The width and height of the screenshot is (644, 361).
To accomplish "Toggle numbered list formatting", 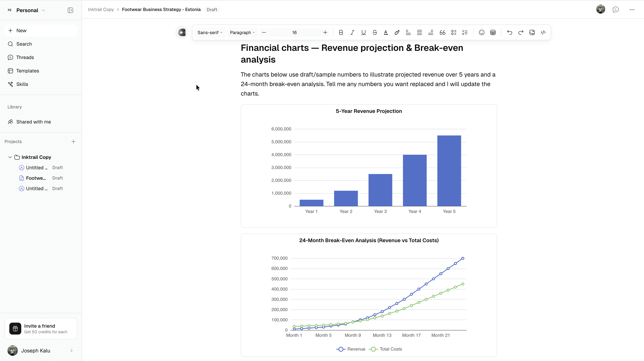I will (x=465, y=32).
